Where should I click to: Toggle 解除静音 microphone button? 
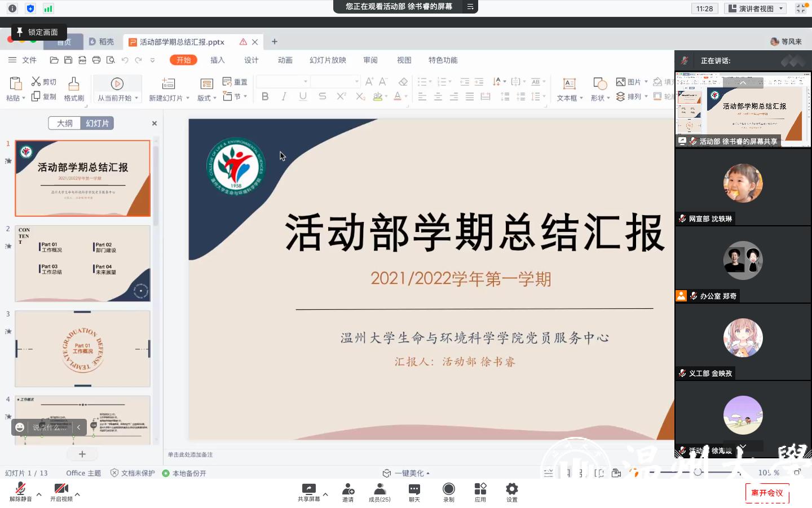21,489
